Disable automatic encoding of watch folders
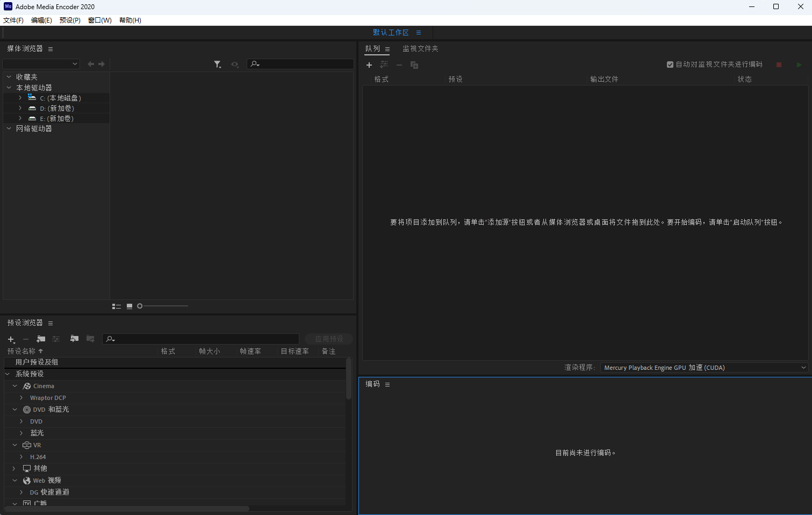Image resolution: width=812 pixels, height=515 pixels. (x=670, y=64)
